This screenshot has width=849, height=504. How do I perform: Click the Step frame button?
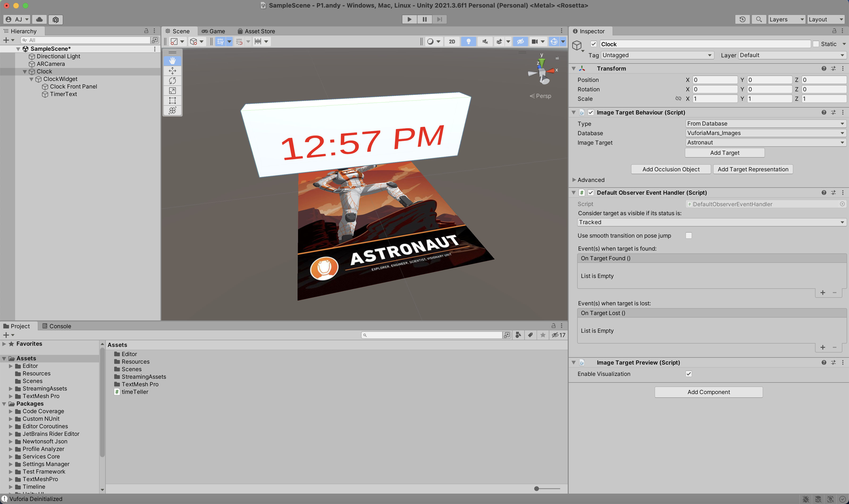[x=439, y=19]
